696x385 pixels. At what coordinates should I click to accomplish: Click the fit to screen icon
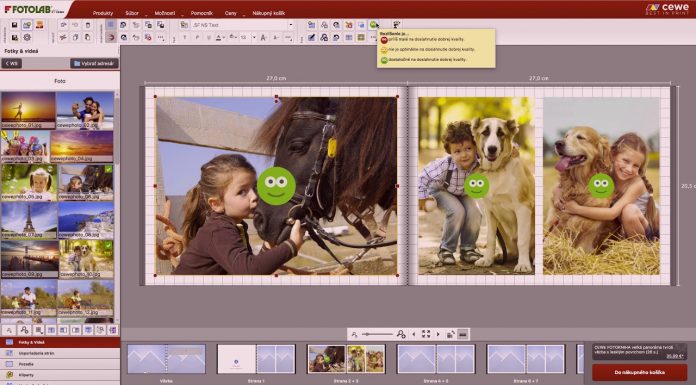pyautogui.click(x=426, y=334)
